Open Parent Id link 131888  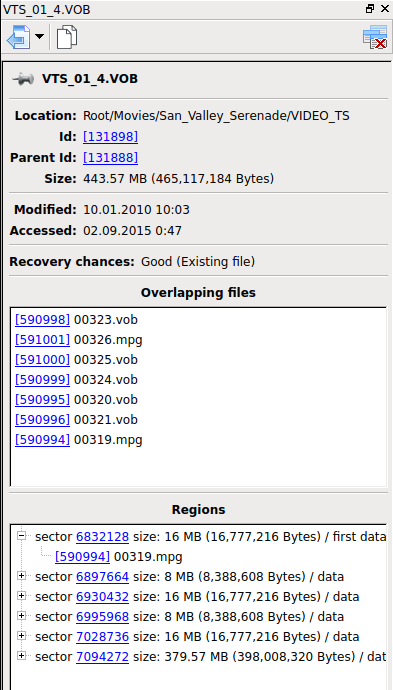[x=110, y=158]
